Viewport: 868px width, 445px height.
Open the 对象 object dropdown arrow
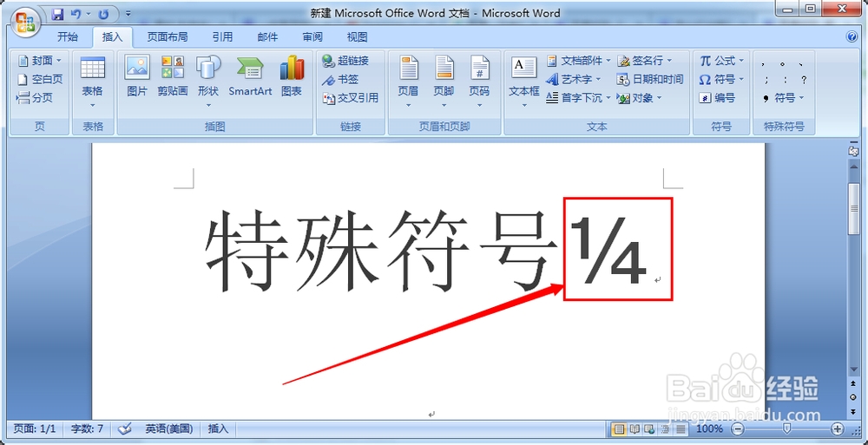click(x=659, y=98)
